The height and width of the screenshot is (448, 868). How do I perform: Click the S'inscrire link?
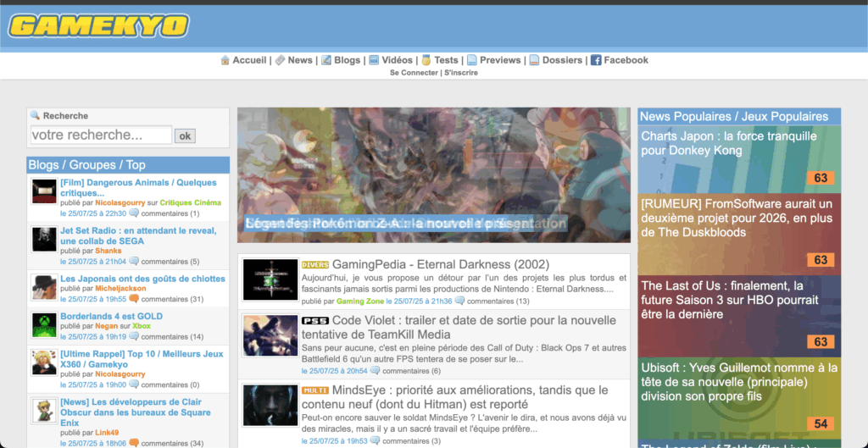click(x=460, y=73)
